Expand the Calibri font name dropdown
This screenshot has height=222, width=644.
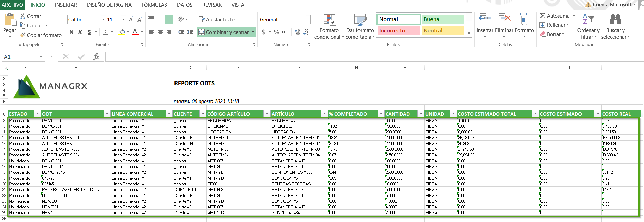[x=103, y=19]
